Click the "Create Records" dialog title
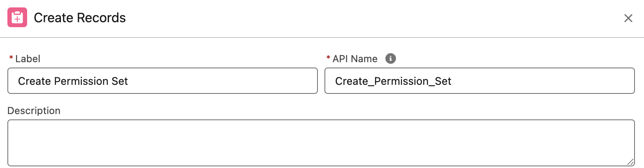644x168 pixels. coord(80,18)
